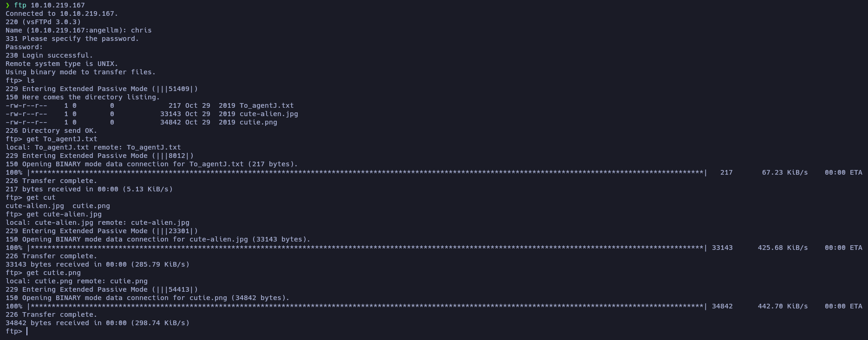Click the 425.68 KiB/s transfer speed
The image size is (868, 340).
pyautogui.click(x=783, y=248)
